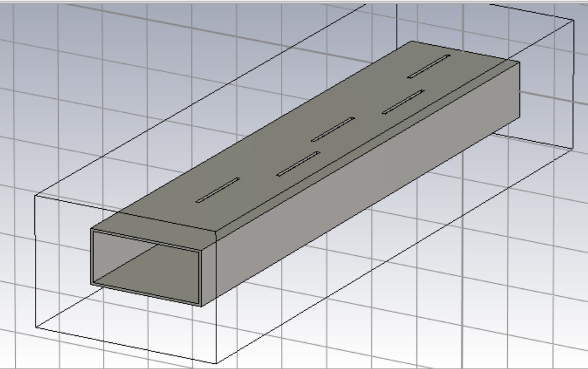Click the waveguide's front top-left outer corner

point(91,230)
